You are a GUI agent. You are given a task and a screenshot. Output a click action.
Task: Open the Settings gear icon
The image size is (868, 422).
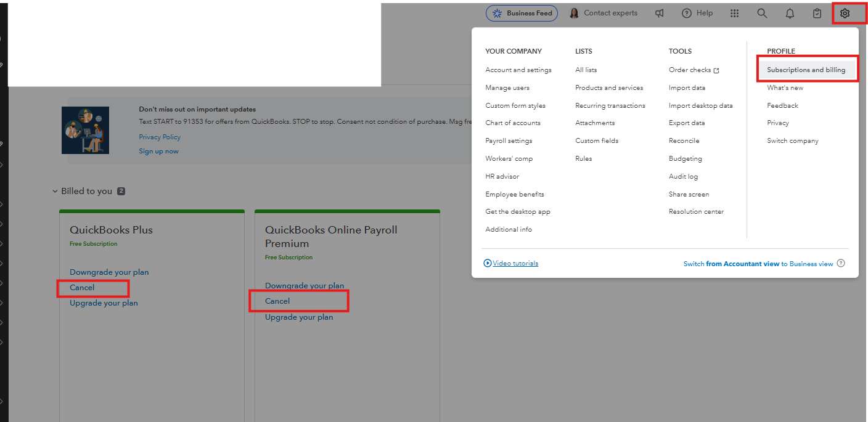click(845, 13)
